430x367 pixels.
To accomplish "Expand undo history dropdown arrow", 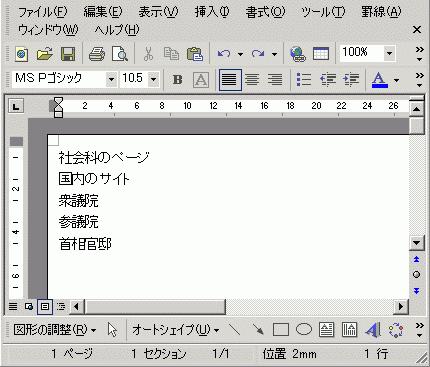I will pos(240,54).
